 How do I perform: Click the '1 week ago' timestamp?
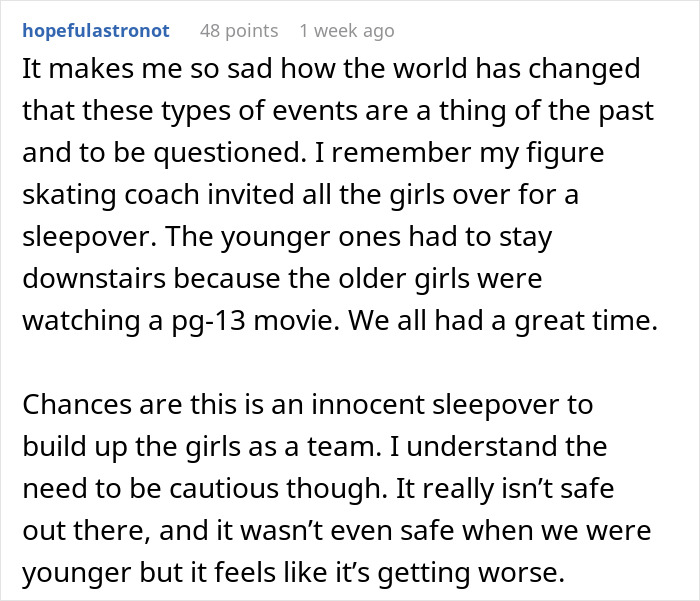tap(346, 31)
